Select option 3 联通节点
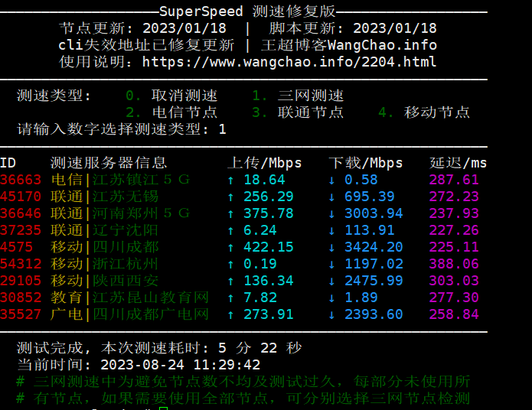 click(299, 112)
